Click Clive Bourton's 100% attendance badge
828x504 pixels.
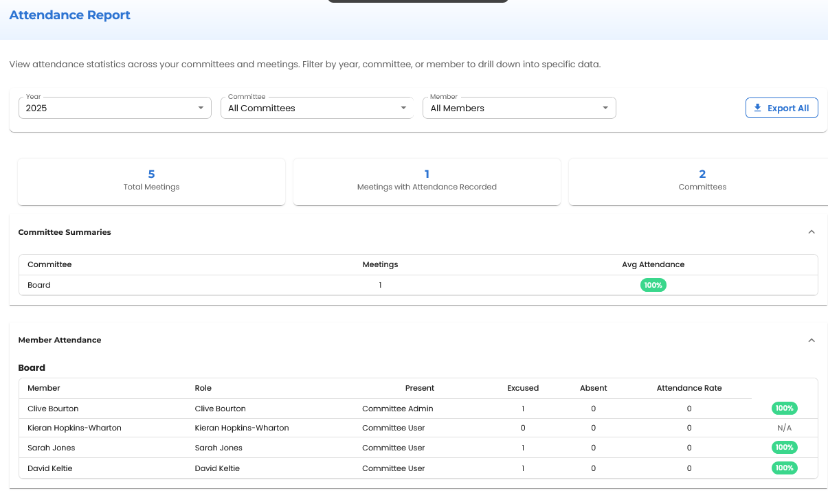pos(784,408)
